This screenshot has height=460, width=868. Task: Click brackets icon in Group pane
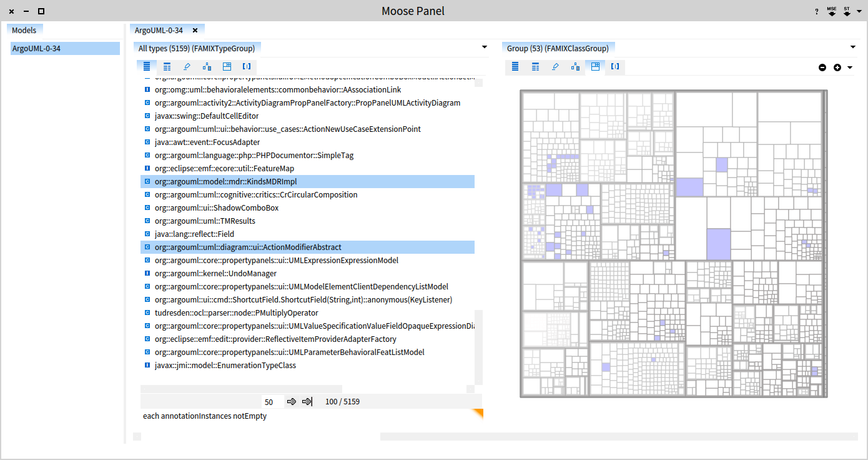click(615, 66)
